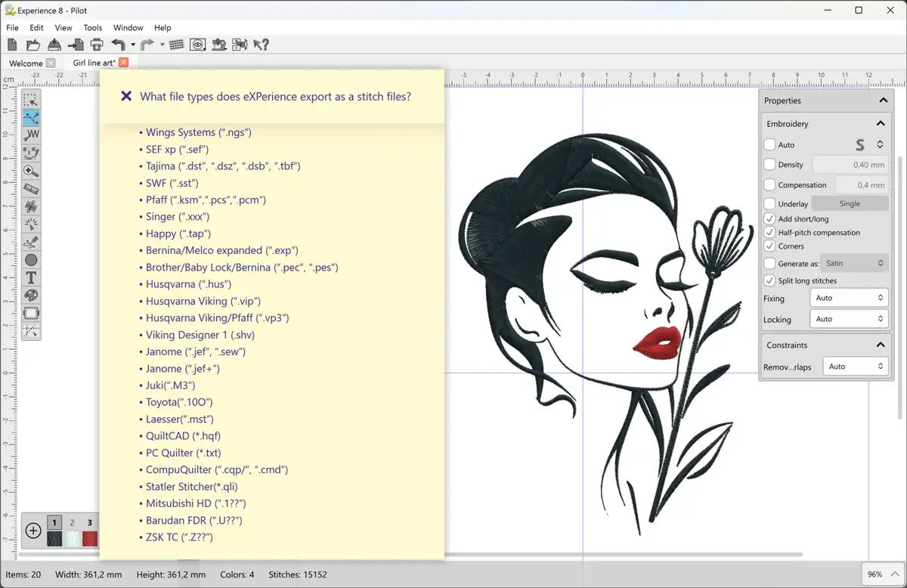
Task: Close the Welcome tab
Action: pos(51,63)
